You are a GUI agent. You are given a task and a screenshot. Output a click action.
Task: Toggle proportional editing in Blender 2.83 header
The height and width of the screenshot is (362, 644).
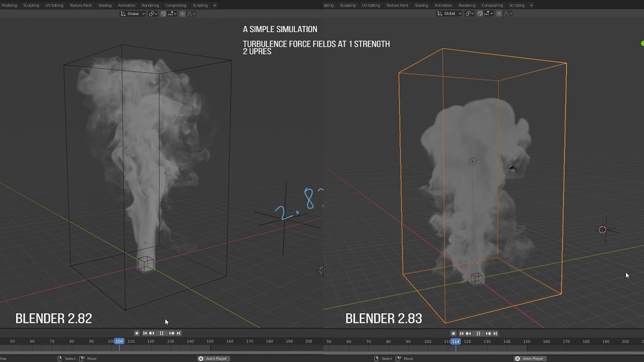[x=499, y=14]
